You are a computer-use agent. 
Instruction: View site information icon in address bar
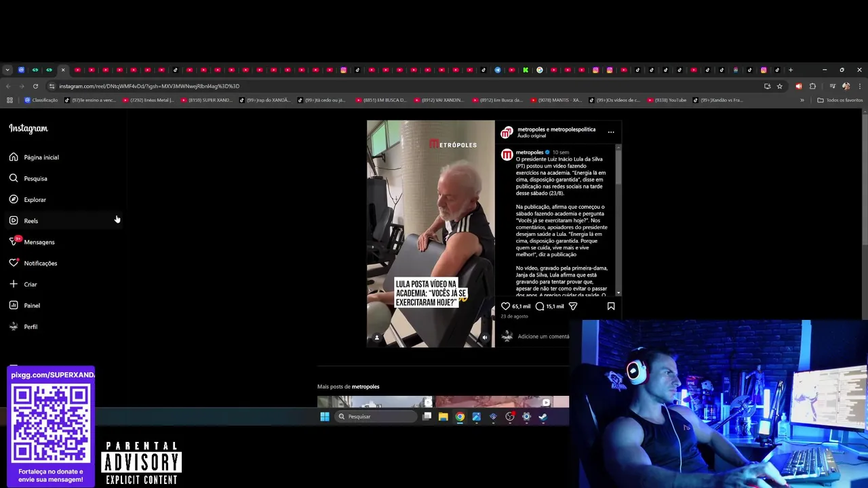pos(52,86)
